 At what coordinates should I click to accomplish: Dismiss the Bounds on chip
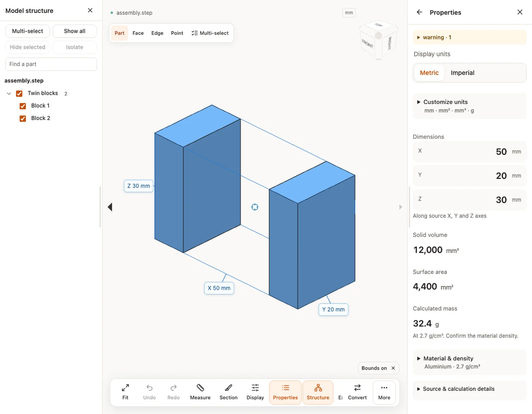[393, 368]
